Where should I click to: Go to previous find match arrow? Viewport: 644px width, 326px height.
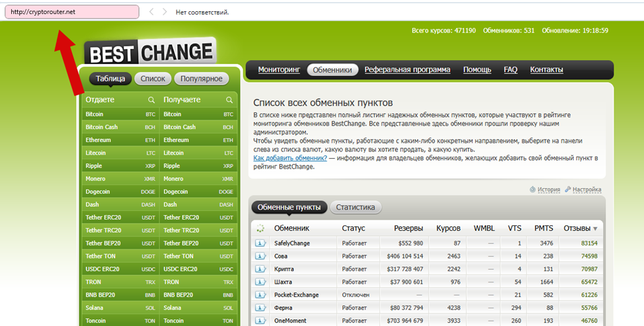pyautogui.click(x=151, y=12)
